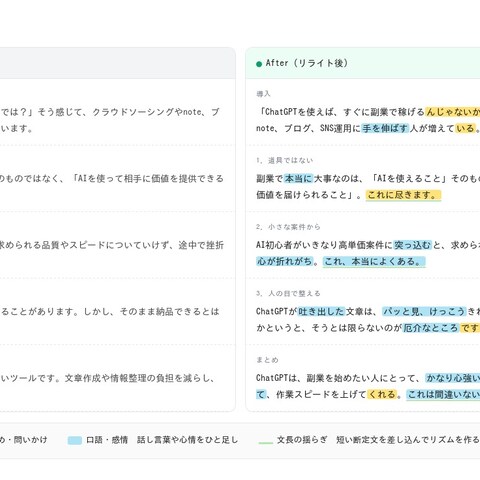Click After text AI初心者がいきなり高単価案件に
This screenshot has width=480, height=480.
pos(325,245)
